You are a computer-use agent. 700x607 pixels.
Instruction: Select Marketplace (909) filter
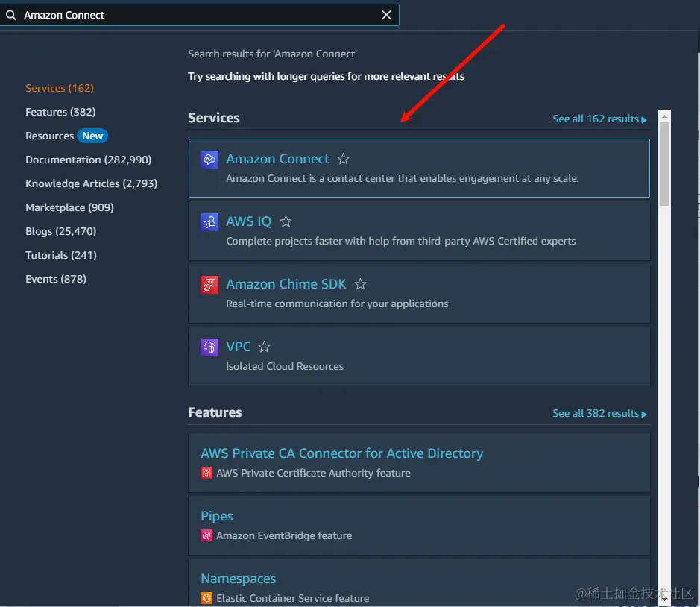tap(69, 207)
